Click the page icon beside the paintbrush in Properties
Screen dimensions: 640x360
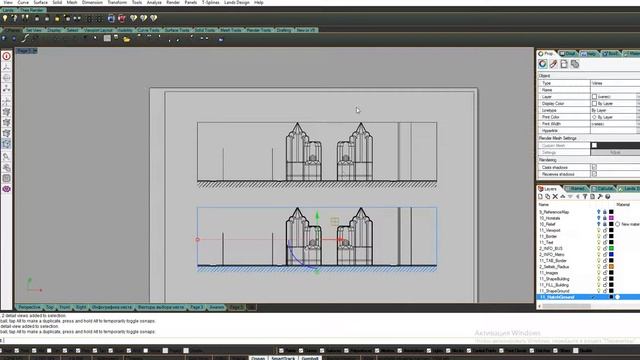(564, 64)
